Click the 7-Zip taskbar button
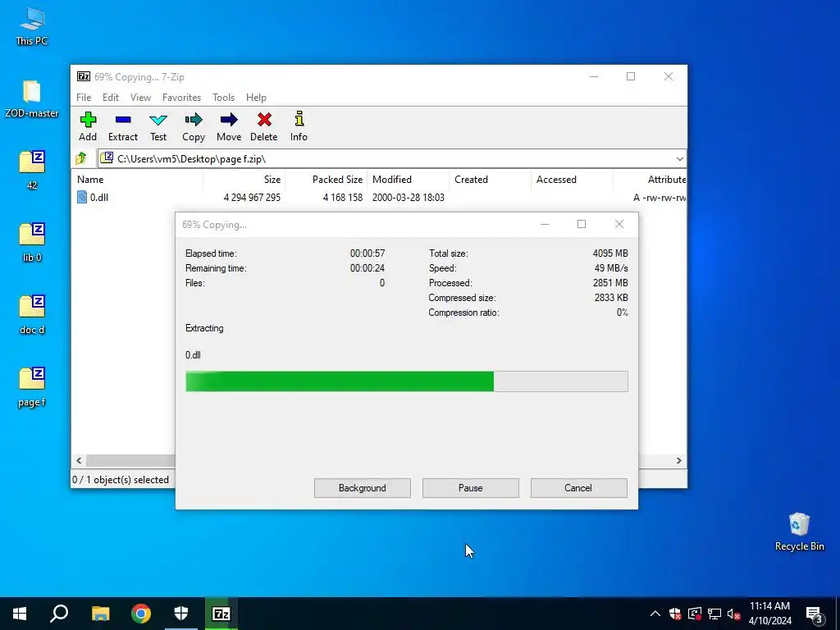 221,614
